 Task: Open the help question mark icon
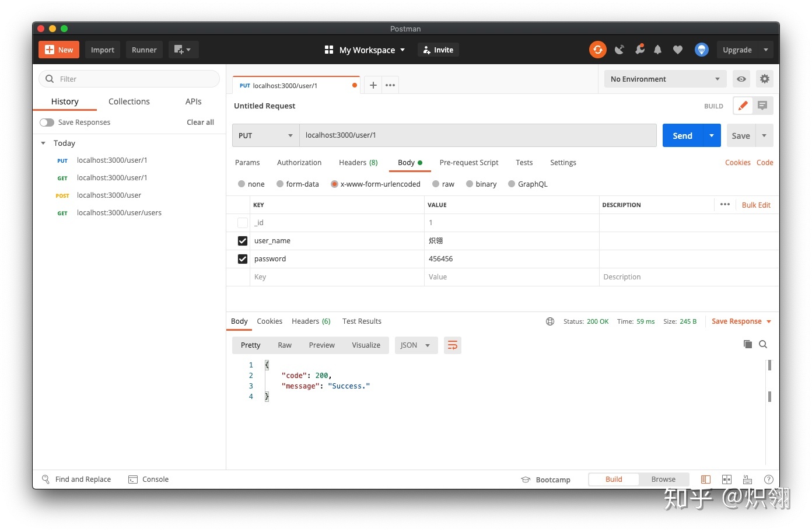pos(768,480)
